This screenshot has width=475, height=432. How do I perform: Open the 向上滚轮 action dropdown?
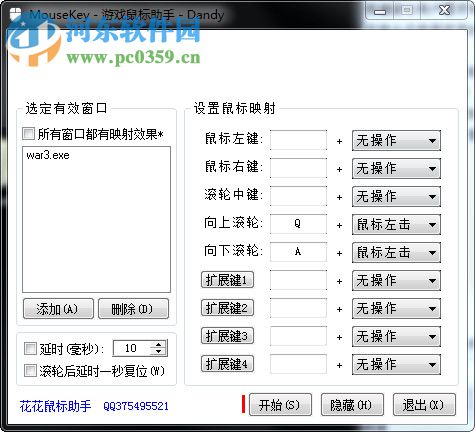click(x=396, y=224)
